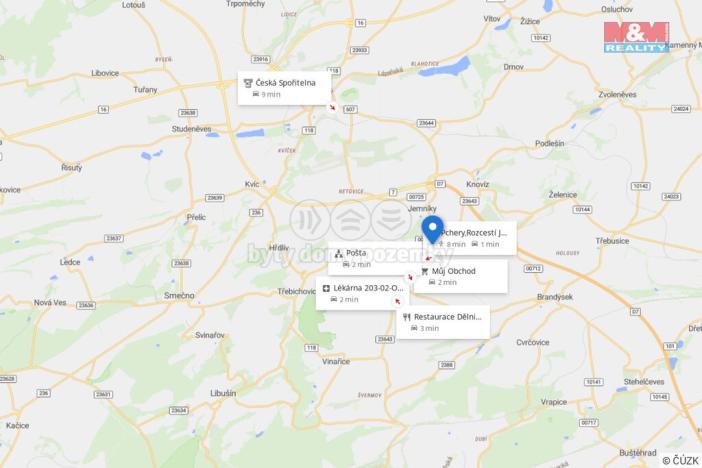Screen dimensions: 702x468
Task: Click the Brandýsek town label on map
Action: pos(555,297)
